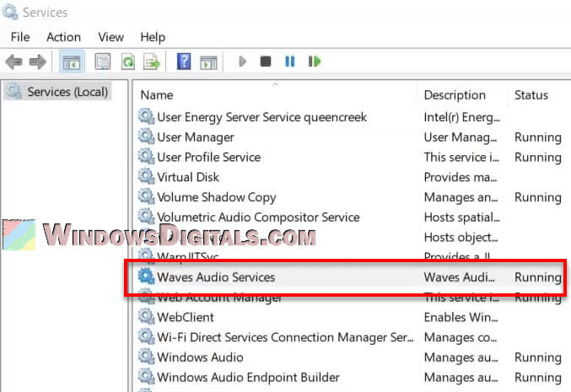
Task: Click Running status of Windows Audio
Action: 538,357
